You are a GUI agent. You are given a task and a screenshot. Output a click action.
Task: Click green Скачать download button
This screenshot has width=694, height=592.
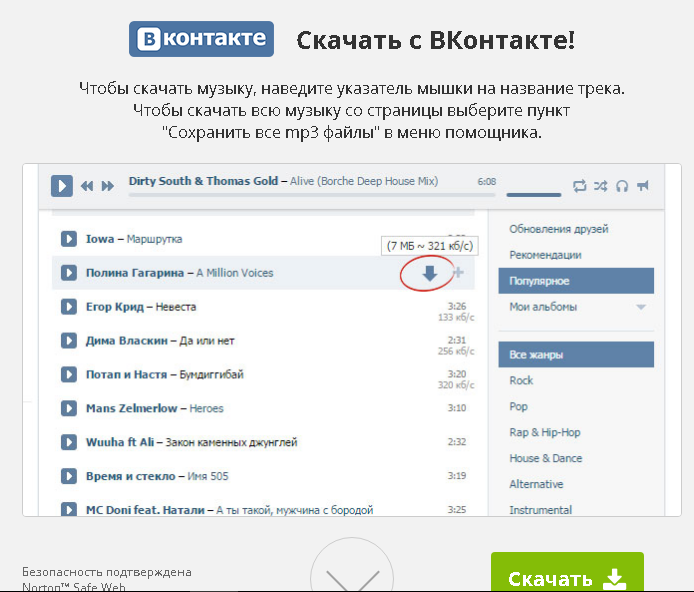pos(567,572)
